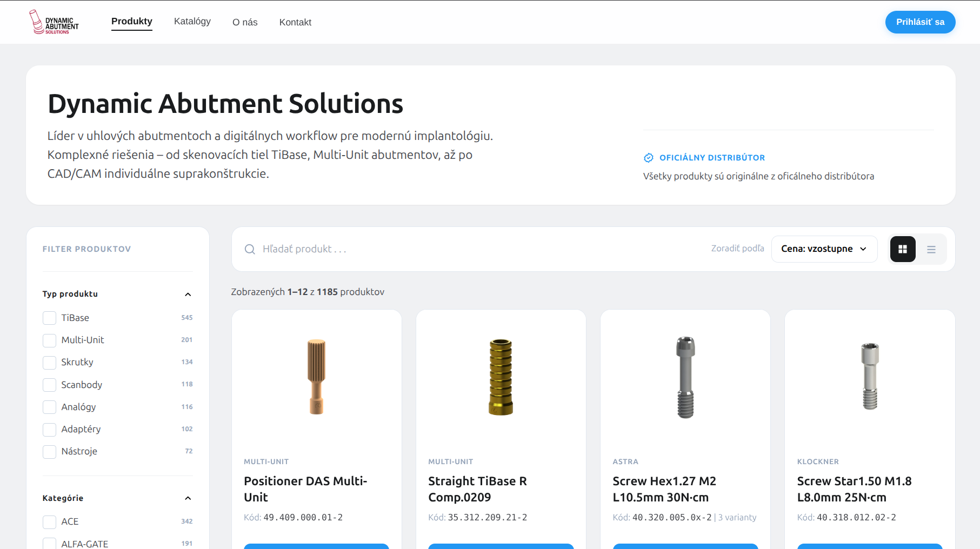The width and height of the screenshot is (980, 549).
Task: Open Screw Star1.50 M1.8 L8.0mm title link
Action: (854, 489)
